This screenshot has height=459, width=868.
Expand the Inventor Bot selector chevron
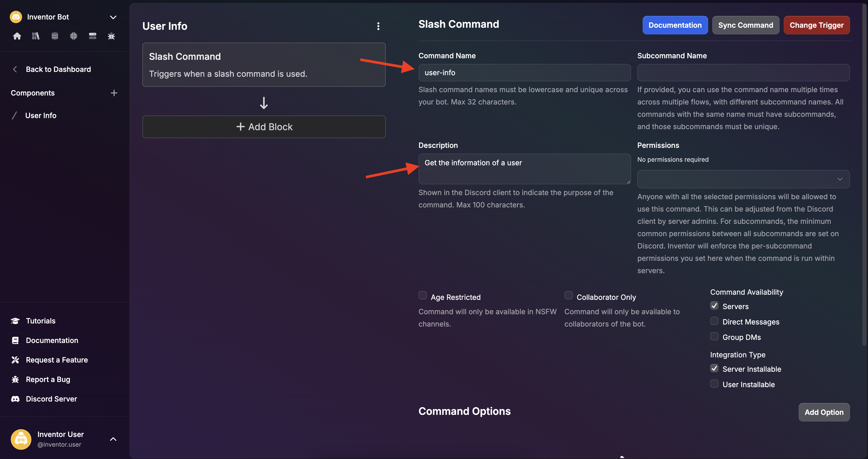point(113,17)
